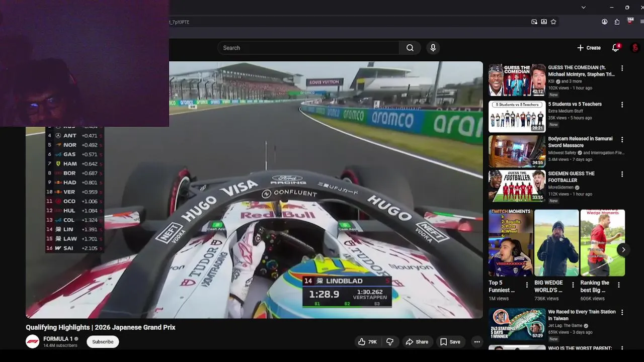Click the download-arrow icon in the address bar
This screenshot has height=362, width=644.
(x=544, y=22)
